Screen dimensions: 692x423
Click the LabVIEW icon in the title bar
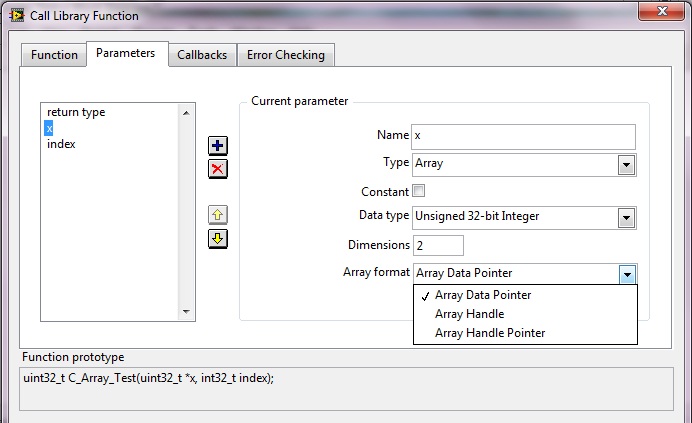17,15
